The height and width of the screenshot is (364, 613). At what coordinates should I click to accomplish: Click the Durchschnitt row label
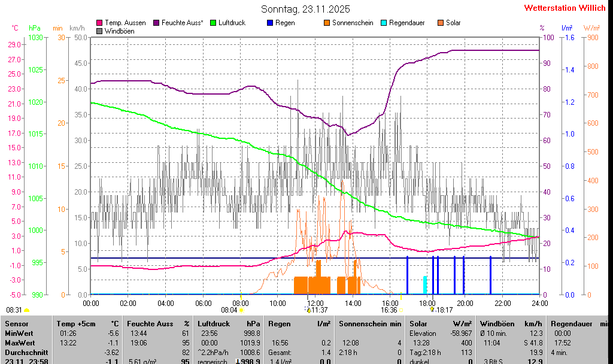tap(23, 353)
